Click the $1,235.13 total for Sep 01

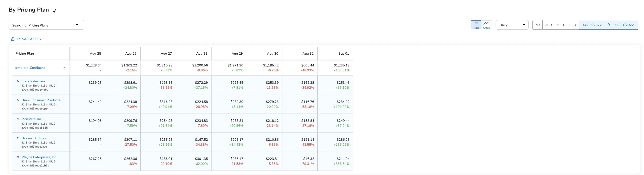click(x=342, y=65)
